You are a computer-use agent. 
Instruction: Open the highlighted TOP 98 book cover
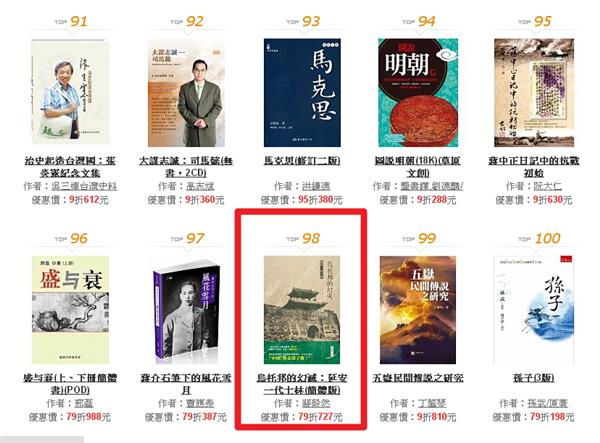302,310
